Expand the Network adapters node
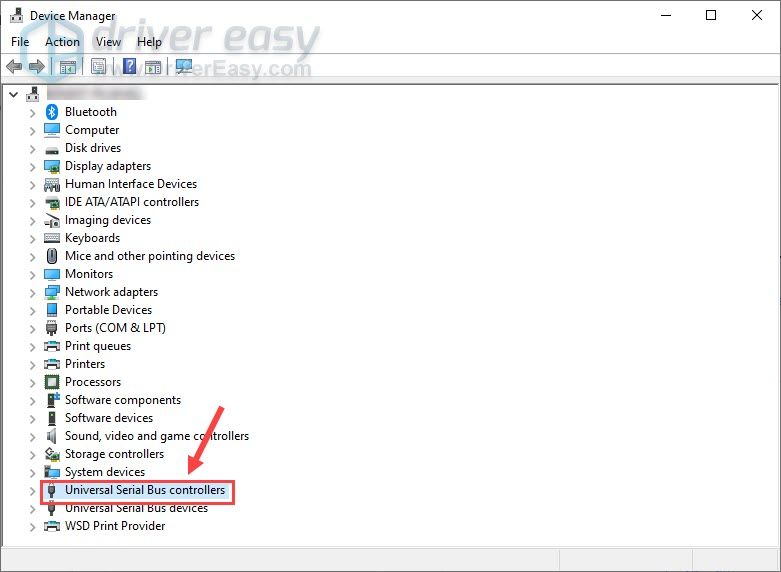The width and height of the screenshot is (781, 572). [x=32, y=292]
